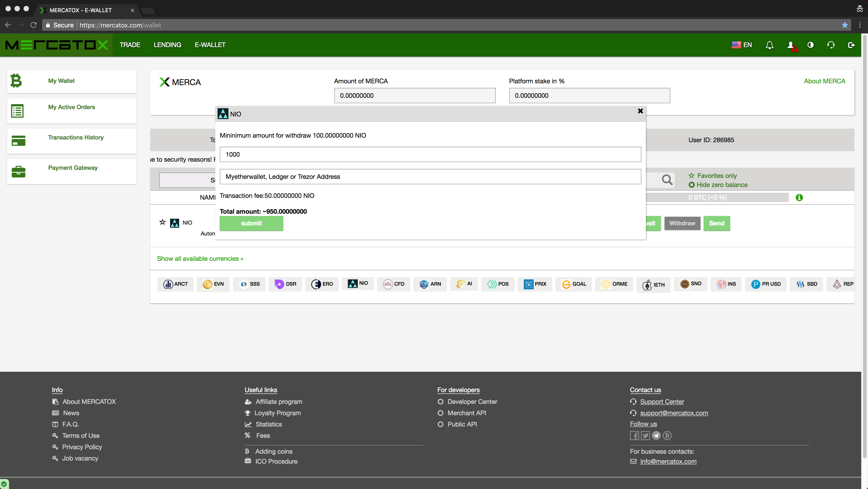Click the Platform stake in % field
Screen dimensions: 868x489
point(590,96)
